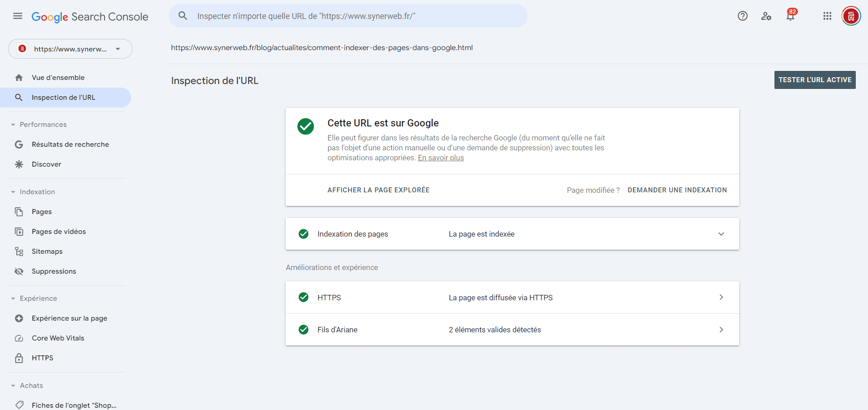Image resolution: width=868 pixels, height=410 pixels.
Task: Focus the Inspecter n'importe quelle URL field
Action: coord(348,16)
